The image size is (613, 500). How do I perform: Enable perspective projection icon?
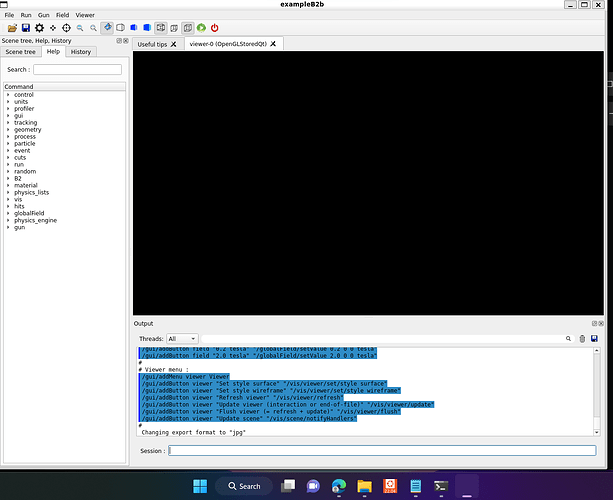[x=174, y=28]
